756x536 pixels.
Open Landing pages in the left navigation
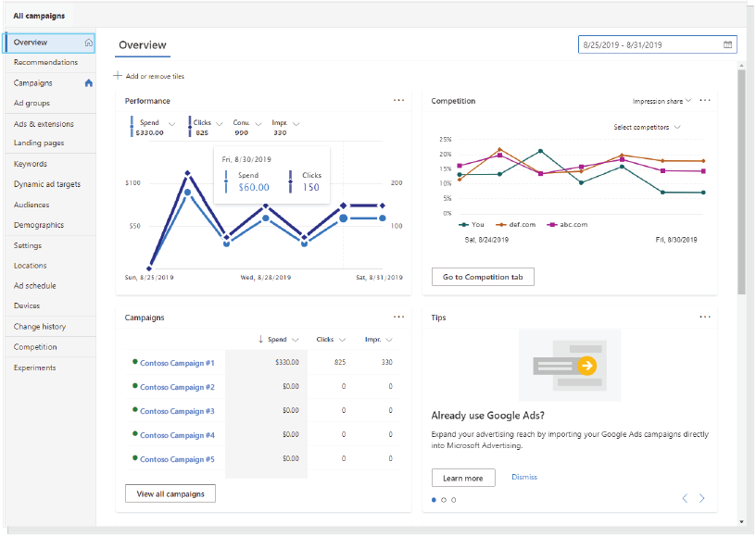39,143
